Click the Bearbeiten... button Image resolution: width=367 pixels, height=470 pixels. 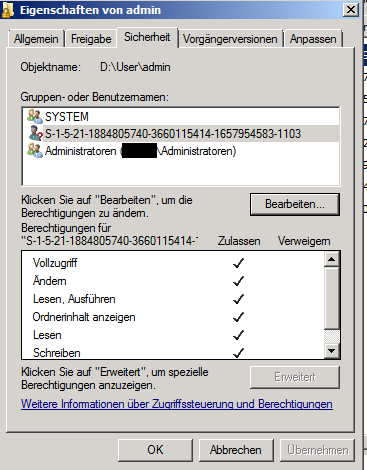coord(295,204)
